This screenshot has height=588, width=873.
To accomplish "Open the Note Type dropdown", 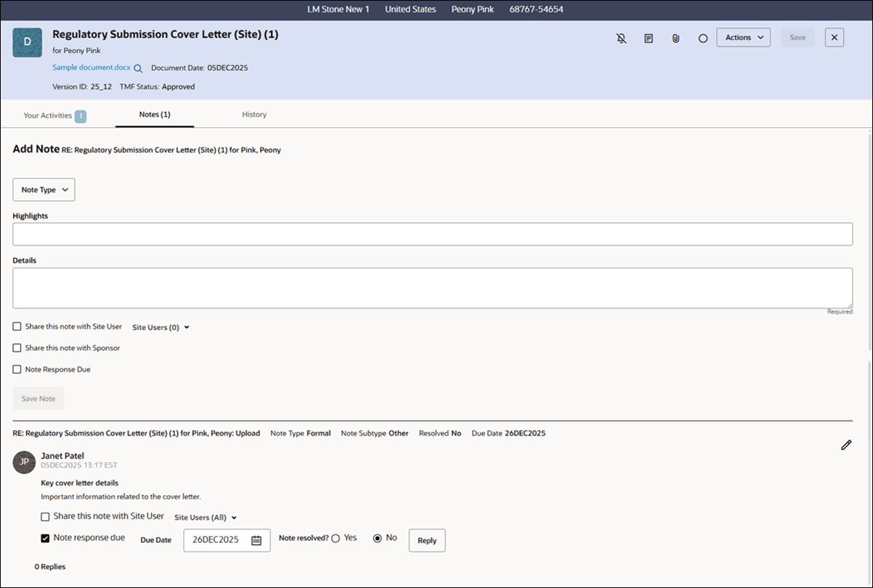I will 44,189.
